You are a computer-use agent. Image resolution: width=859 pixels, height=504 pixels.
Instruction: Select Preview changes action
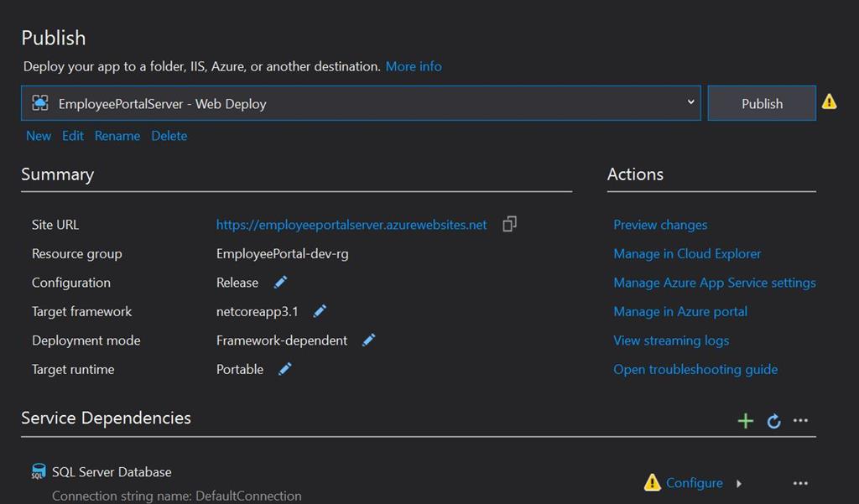click(x=660, y=225)
